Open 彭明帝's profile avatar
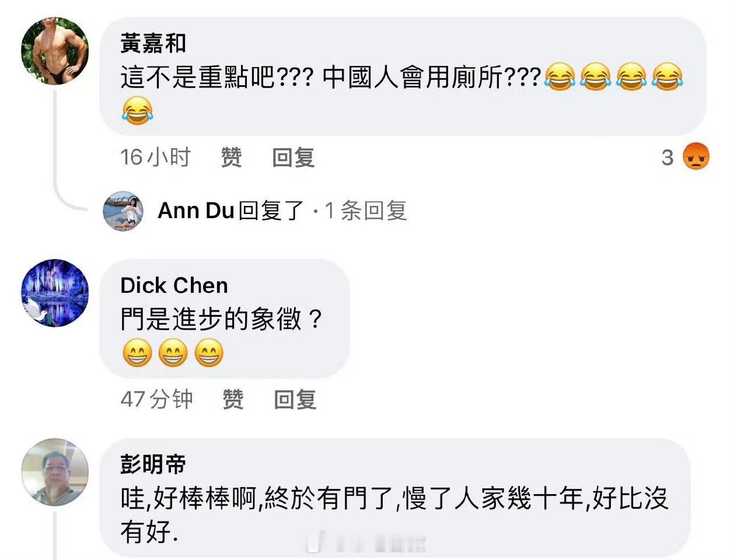 click(55, 472)
